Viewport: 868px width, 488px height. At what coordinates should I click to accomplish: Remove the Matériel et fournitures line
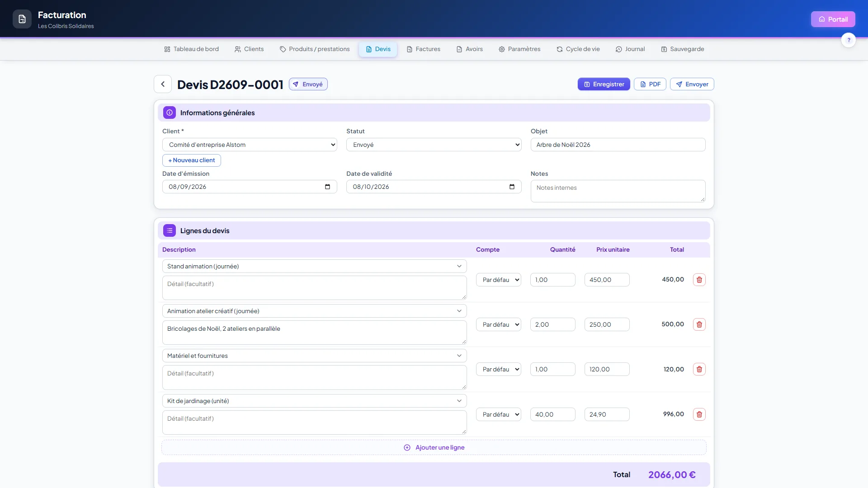[x=699, y=369]
